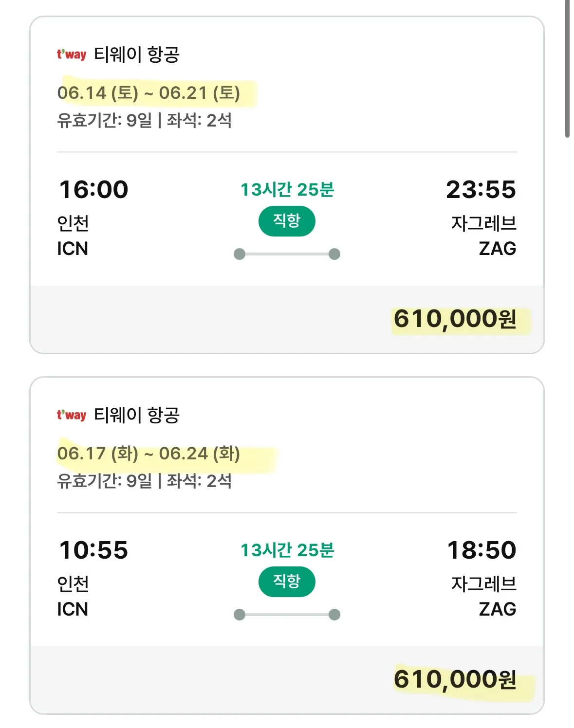Click 티웨이 항공 airline name on second card
Image resolution: width=574 pixels, height=728 pixels.
tap(137, 415)
